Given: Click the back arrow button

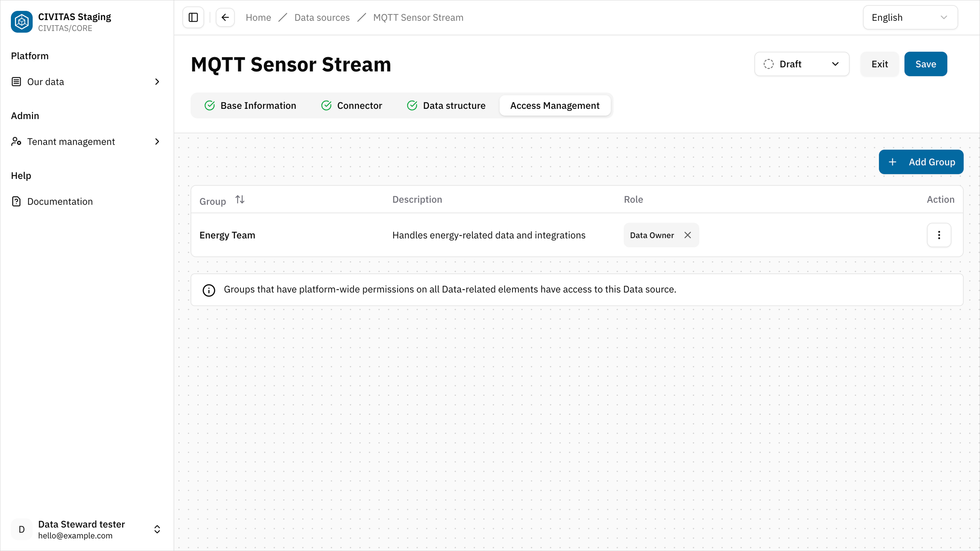Looking at the screenshot, I should click(225, 17).
